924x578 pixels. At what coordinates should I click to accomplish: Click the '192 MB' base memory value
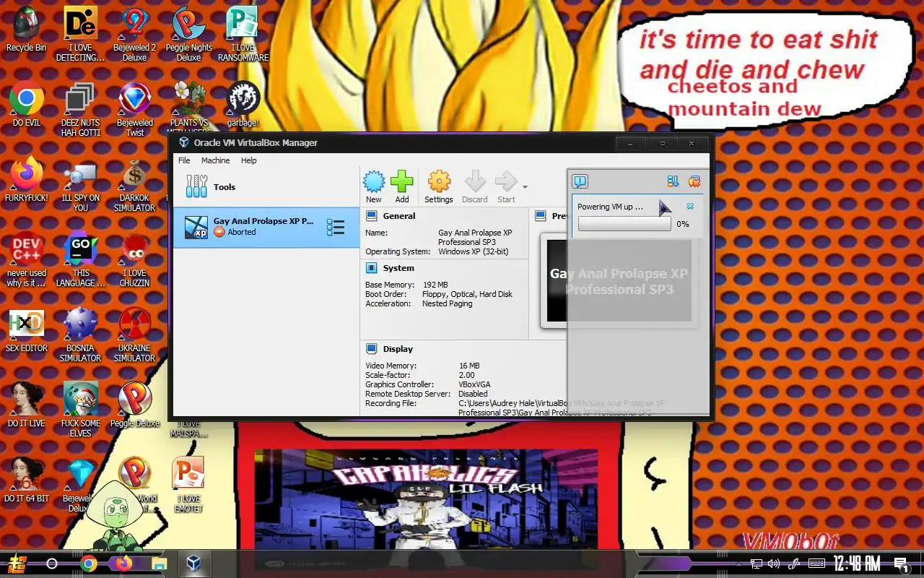[435, 285]
